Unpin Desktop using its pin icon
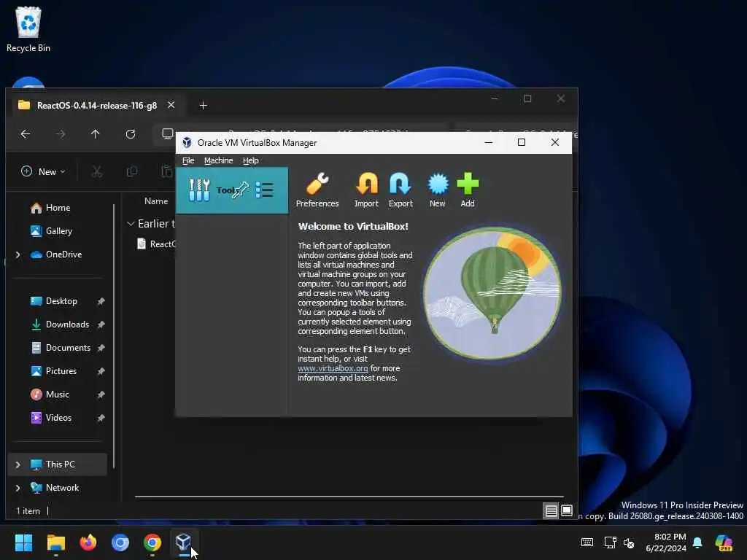Viewport: 747px width, 560px height. (x=101, y=301)
